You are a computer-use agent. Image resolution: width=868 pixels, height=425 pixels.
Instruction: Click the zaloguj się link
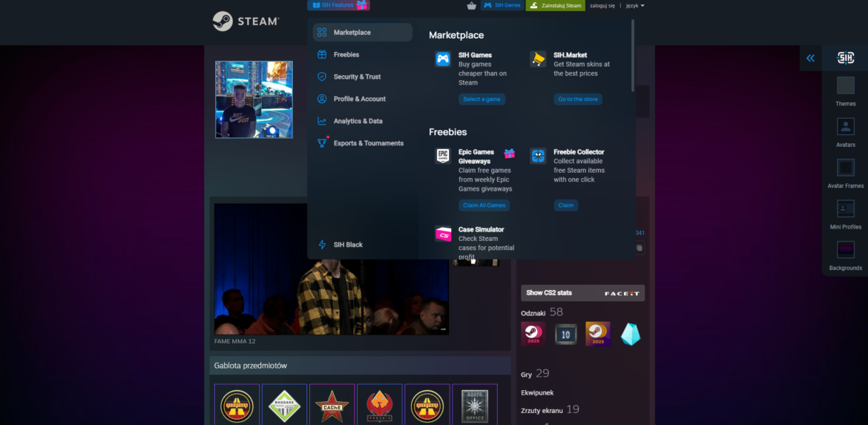point(602,5)
